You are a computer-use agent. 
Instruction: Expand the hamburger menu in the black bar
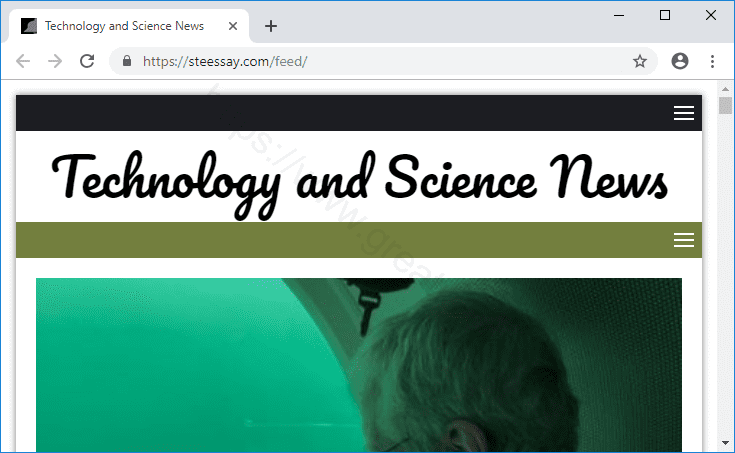tap(684, 113)
